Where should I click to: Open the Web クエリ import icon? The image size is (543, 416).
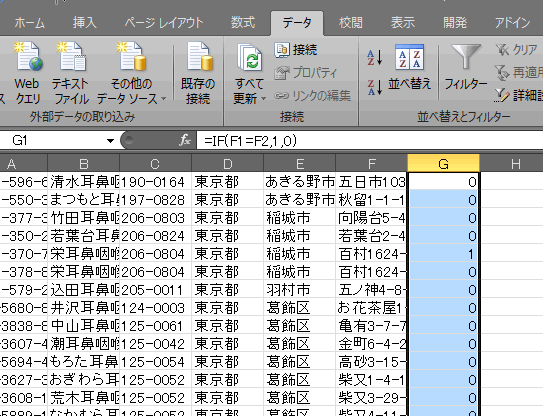[x=27, y=73]
